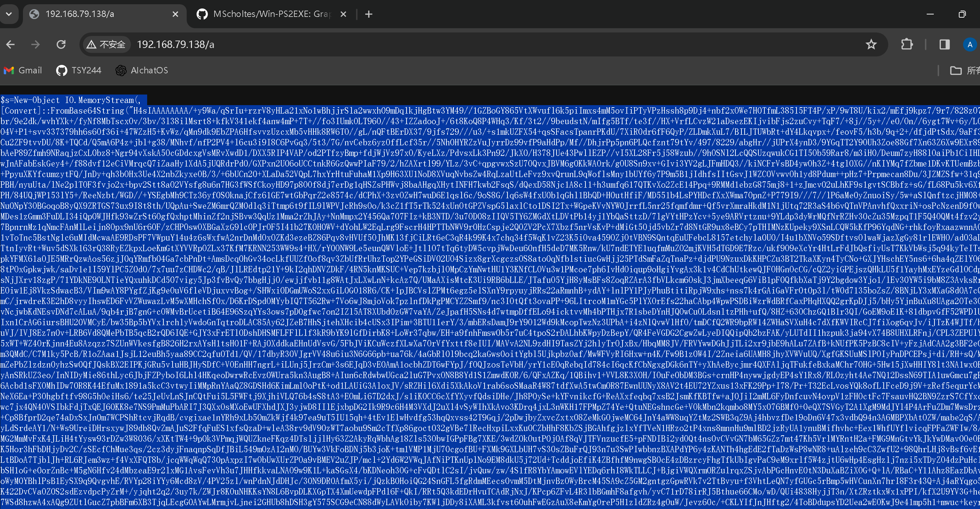This screenshot has width=980, height=509.
Task: Open the all bookmarks folder
Action: coord(965,70)
